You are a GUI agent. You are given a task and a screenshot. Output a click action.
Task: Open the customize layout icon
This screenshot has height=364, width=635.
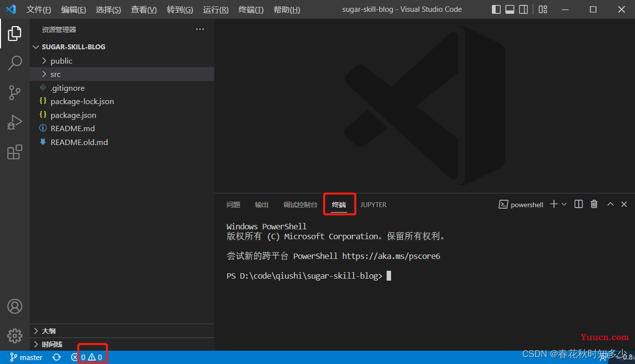coord(543,9)
